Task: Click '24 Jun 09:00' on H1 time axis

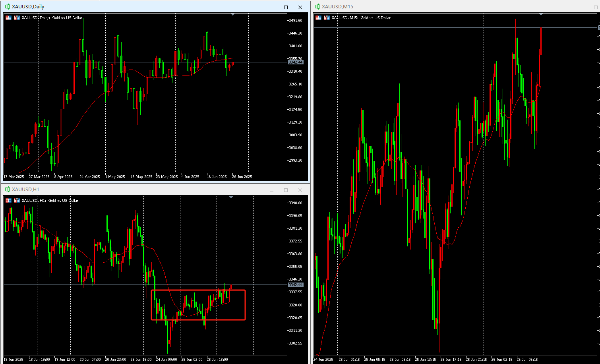Action: click(x=166, y=360)
